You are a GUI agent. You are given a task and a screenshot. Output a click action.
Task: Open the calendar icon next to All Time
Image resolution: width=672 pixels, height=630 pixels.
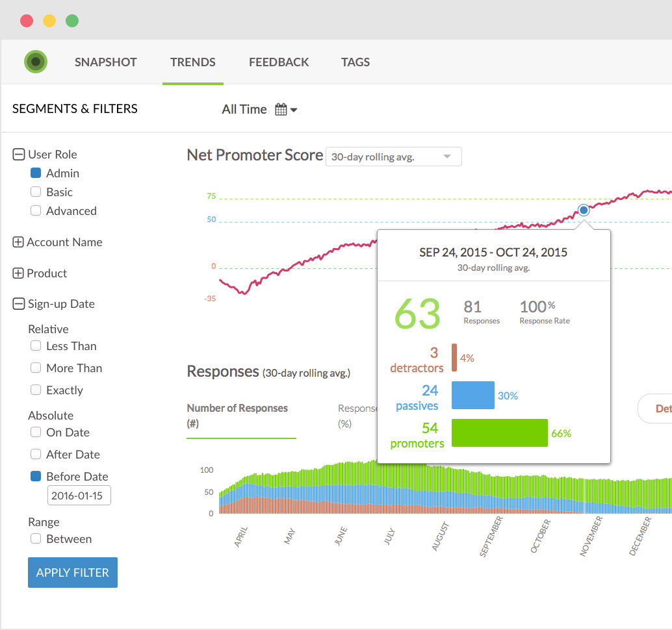(x=281, y=109)
